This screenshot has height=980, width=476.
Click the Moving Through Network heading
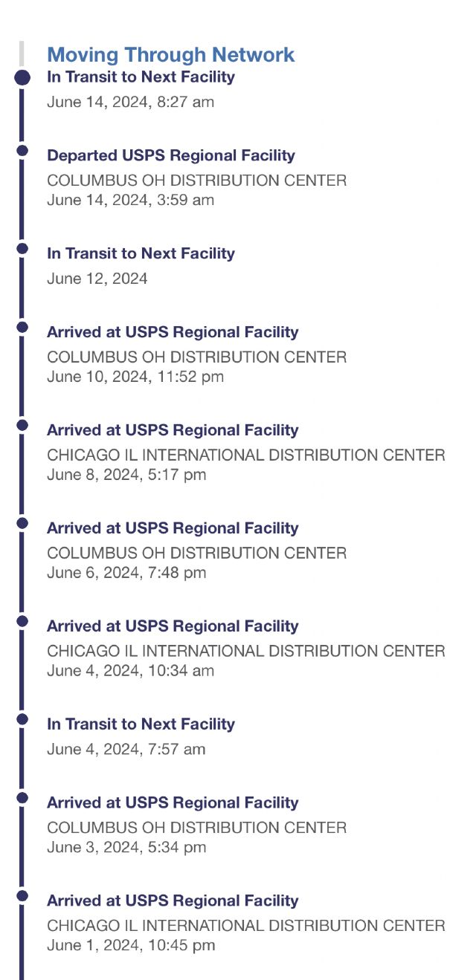click(x=171, y=55)
